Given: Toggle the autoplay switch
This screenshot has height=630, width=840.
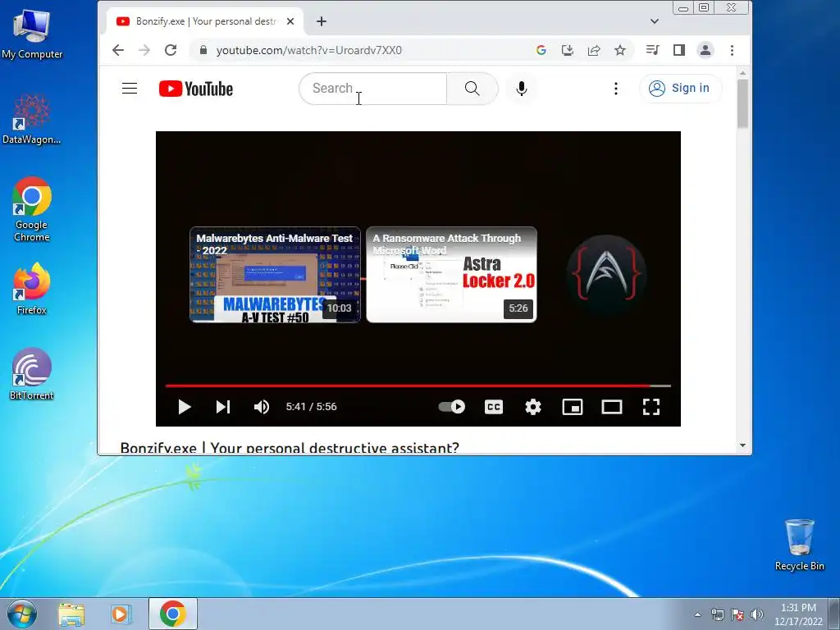Looking at the screenshot, I should click(452, 407).
